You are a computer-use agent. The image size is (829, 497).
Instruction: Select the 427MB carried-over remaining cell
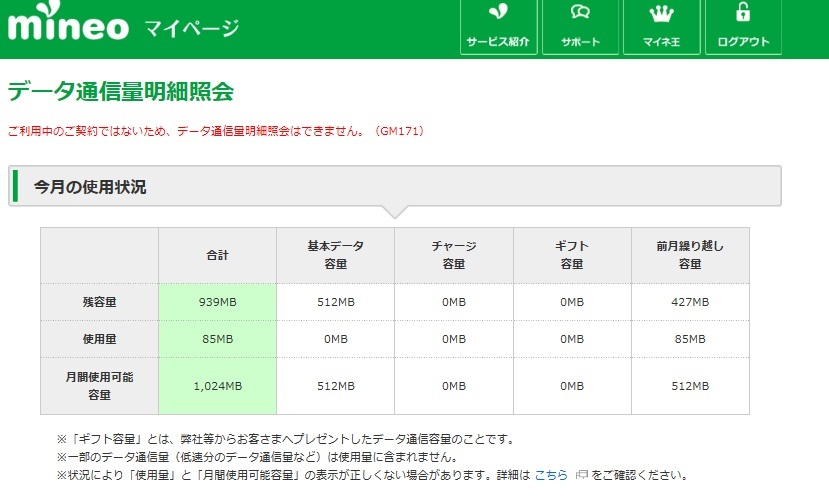click(690, 302)
